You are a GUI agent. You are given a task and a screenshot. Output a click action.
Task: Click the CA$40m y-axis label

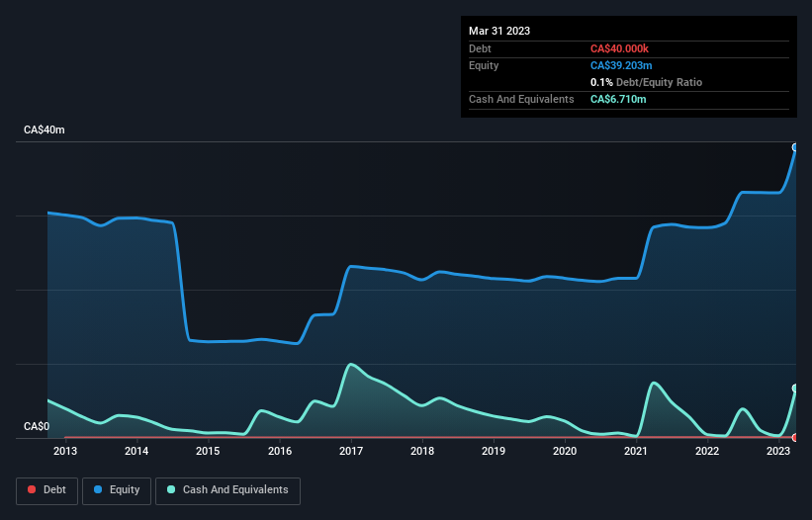pos(45,130)
